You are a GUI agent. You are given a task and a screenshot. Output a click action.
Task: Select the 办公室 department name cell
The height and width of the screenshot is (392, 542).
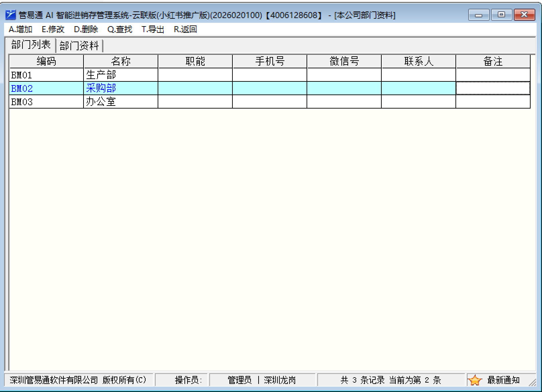point(121,102)
